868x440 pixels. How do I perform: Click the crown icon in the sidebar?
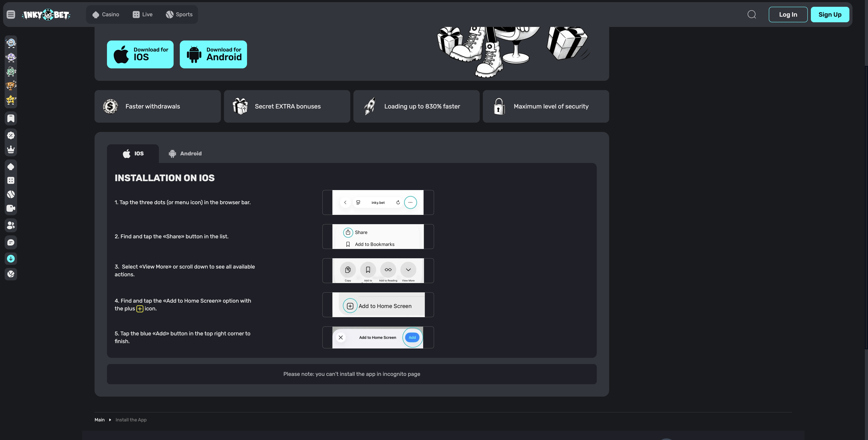click(11, 150)
